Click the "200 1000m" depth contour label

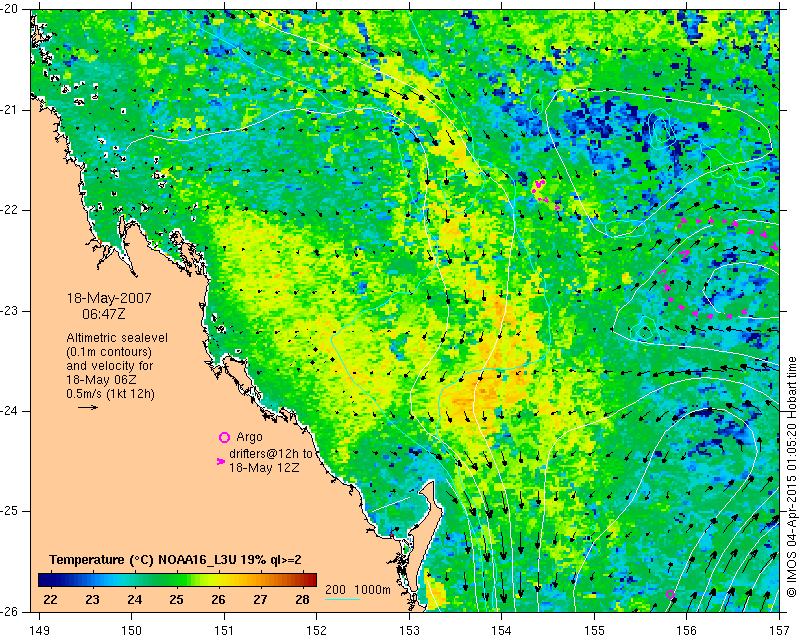coord(358,590)
